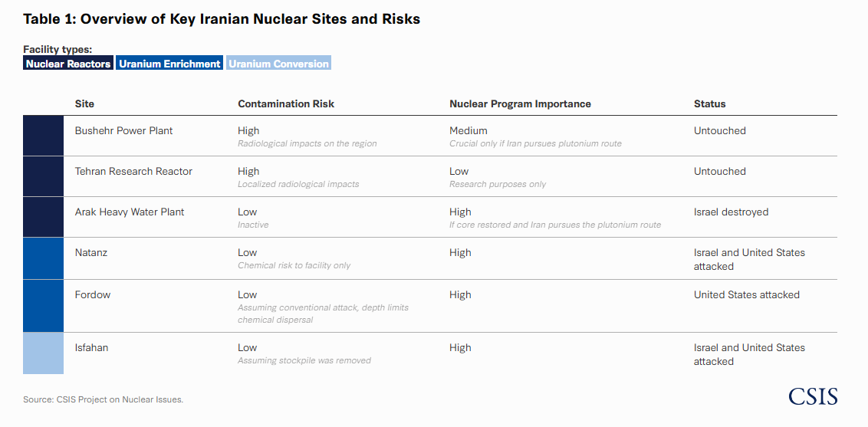The height and width of the screenshot is (427, 868).
Task: Click the Status column header
Action: coord(709,103)
